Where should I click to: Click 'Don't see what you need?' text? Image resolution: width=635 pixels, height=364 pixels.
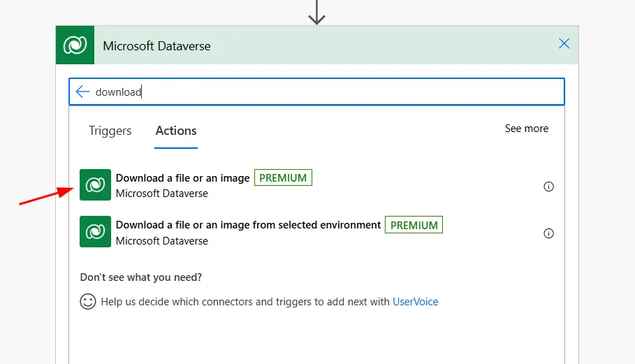click(x=141, y=277)
